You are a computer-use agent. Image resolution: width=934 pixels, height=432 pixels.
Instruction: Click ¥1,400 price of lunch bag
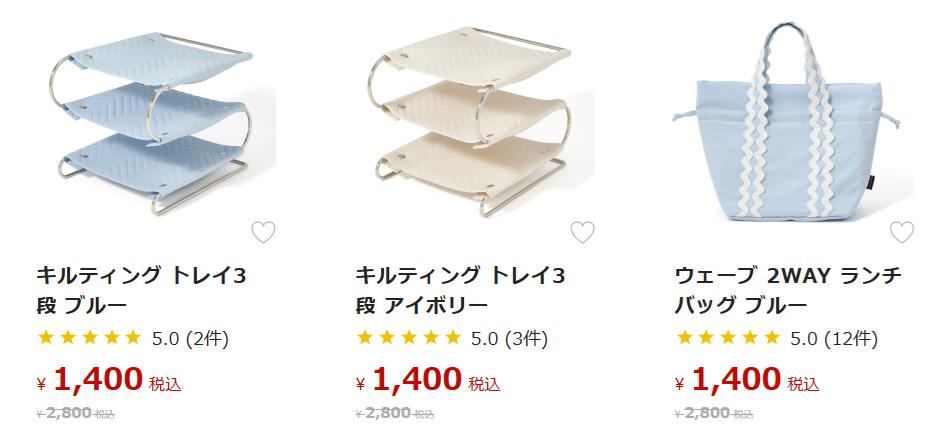(737, 380)
